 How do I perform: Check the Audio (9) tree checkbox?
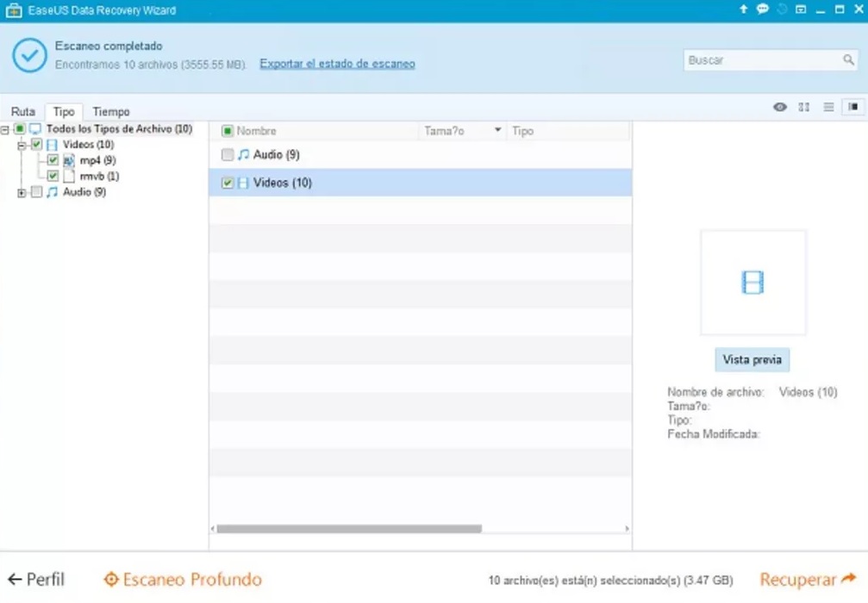coord(36,192)
